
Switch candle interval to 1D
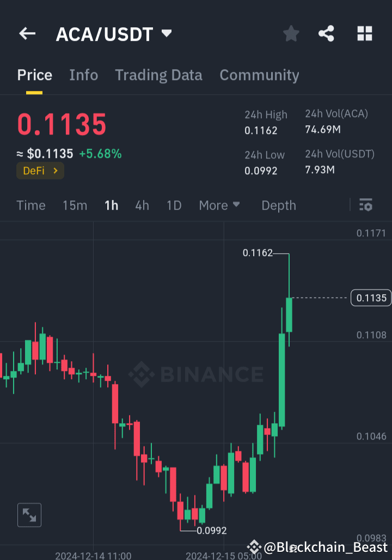pos(174,205)
